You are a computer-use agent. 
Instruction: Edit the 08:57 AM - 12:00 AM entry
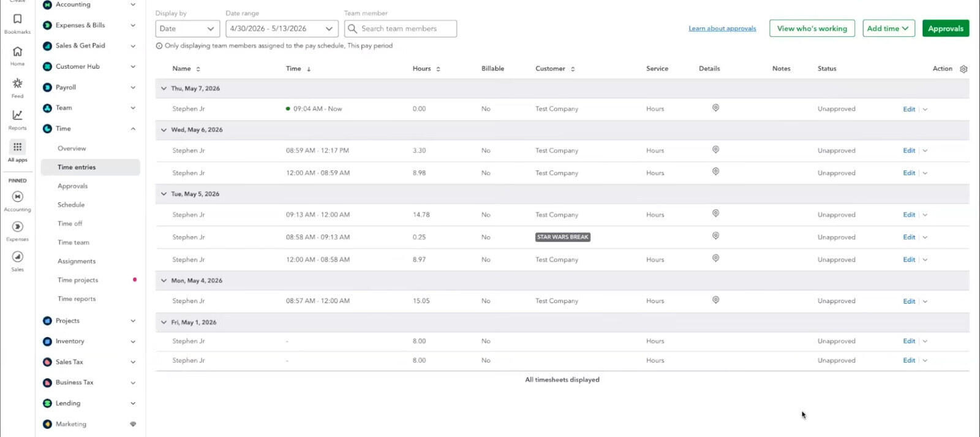(909, 301)
